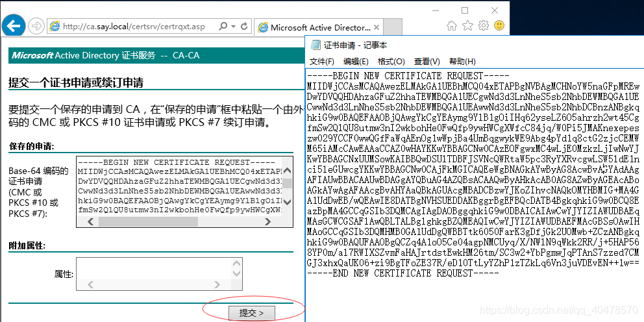Open Notepad 文件(F) menu
Viewport: 644px width, 322px height.
click(321, 62)
